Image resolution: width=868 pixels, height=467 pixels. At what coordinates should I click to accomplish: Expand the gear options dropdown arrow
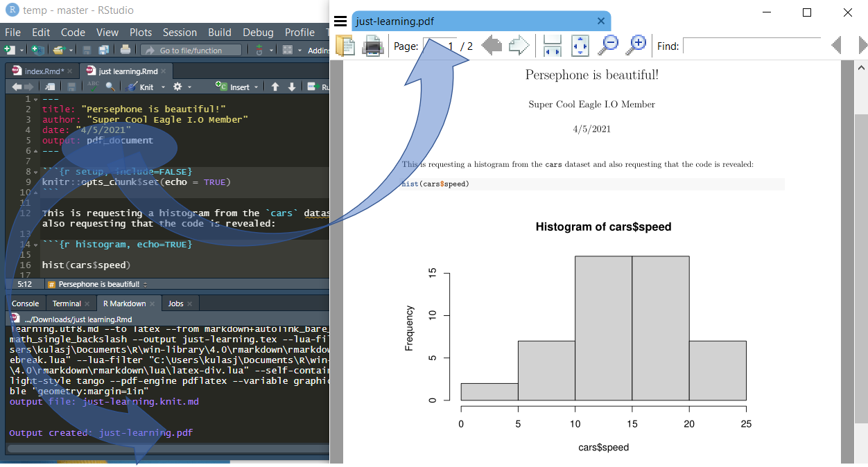pos(189,87)
